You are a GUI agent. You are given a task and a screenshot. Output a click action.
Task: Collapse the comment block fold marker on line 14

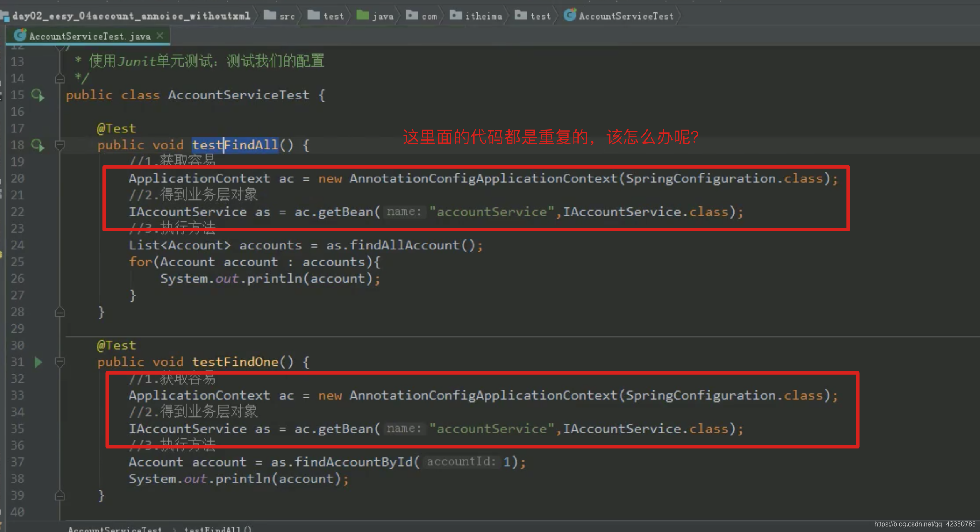(60, 78)
